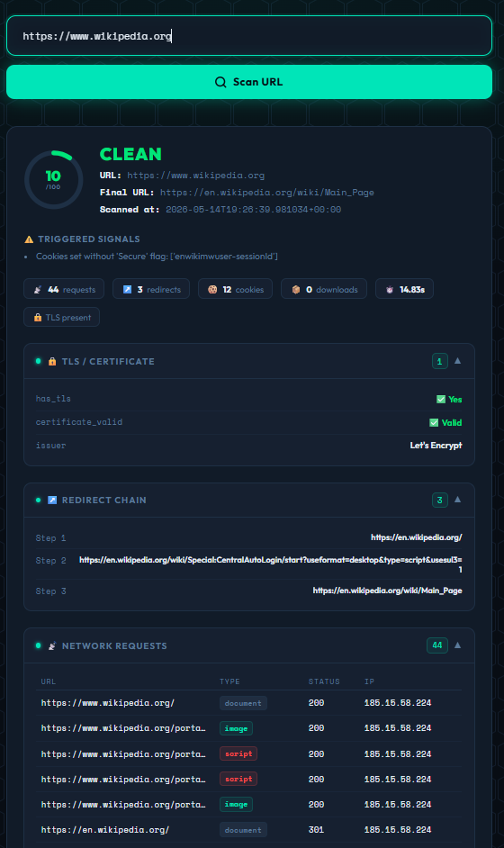
Task: Click the lock icon in TLS present chip
Action: point(38,318)
